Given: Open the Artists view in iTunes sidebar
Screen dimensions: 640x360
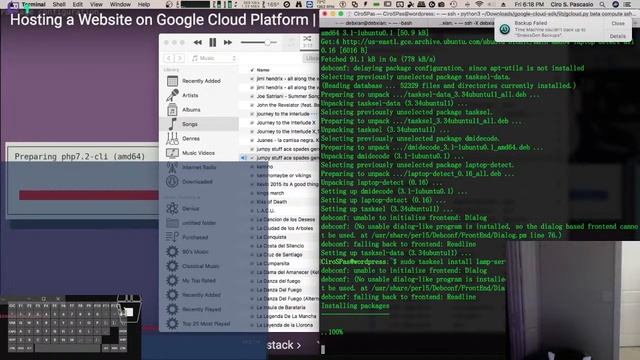Looking at the screenshot, I should pos(190,95).
